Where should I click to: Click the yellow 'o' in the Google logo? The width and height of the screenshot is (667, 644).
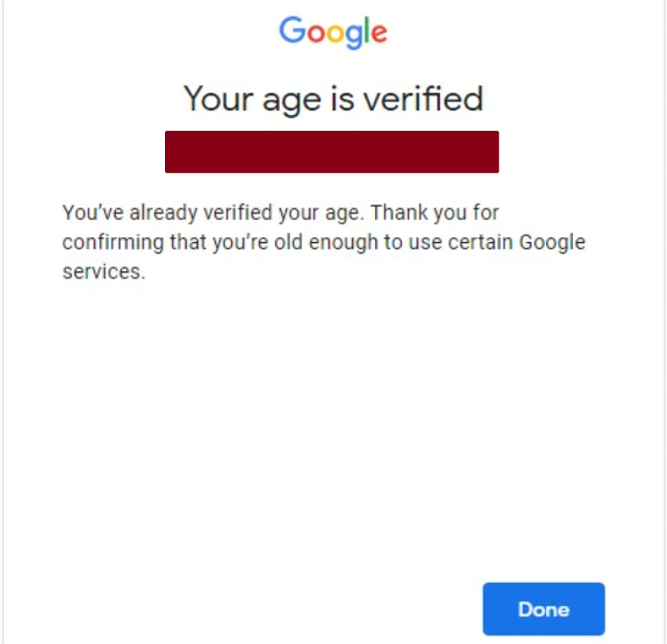coord(336,33)
